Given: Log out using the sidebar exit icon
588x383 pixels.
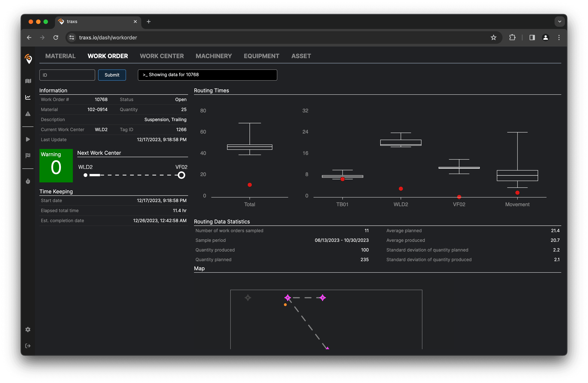Looking at the screenshot, I should coord(28,345).
